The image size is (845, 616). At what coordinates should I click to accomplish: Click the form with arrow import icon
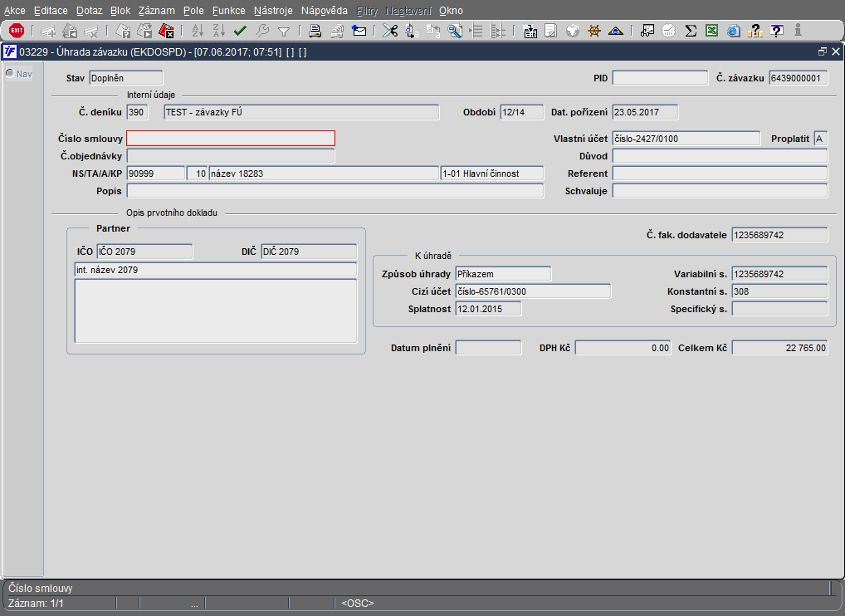pos(530,31)
